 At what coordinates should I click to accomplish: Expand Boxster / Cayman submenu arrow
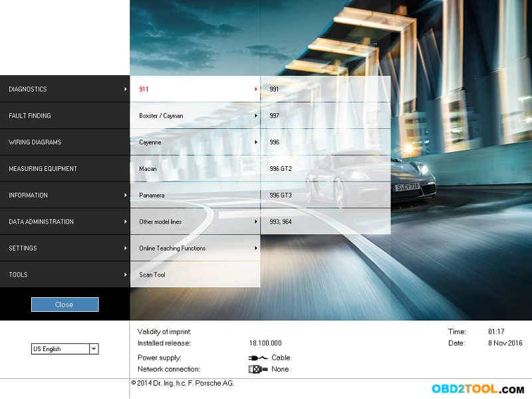[256, 115]
